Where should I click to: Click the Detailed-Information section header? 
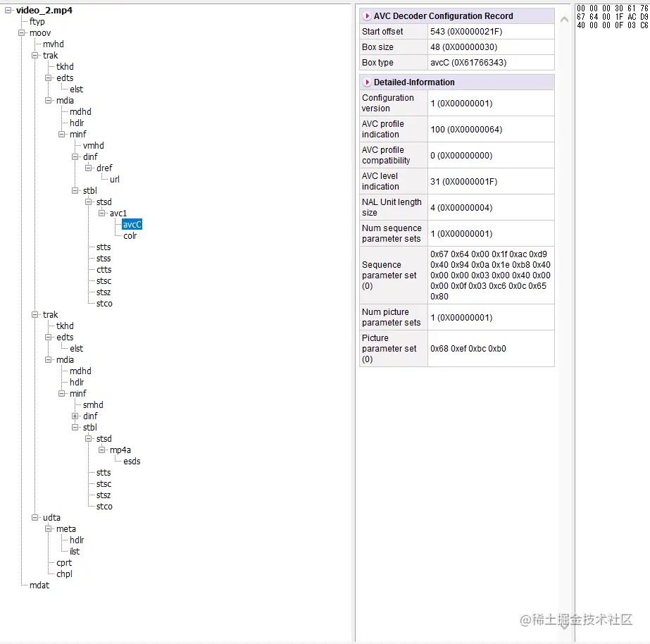tap(457, 82)
